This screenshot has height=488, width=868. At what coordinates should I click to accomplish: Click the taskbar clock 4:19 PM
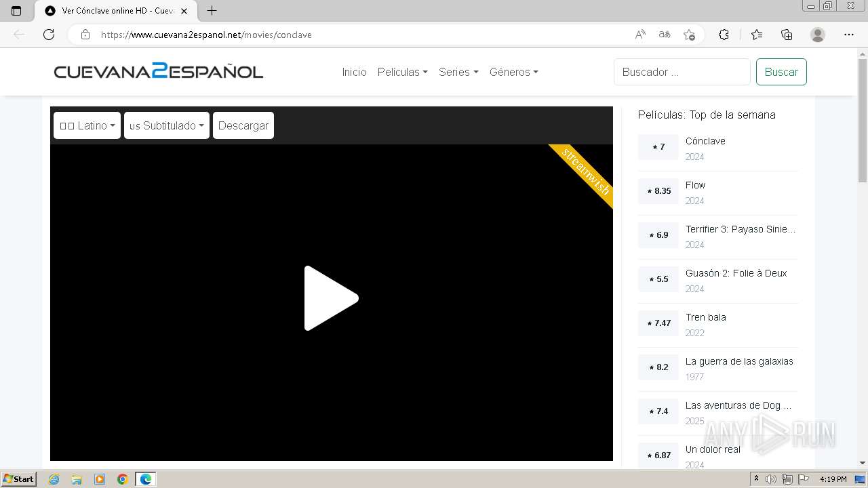(x=833, y=479)
